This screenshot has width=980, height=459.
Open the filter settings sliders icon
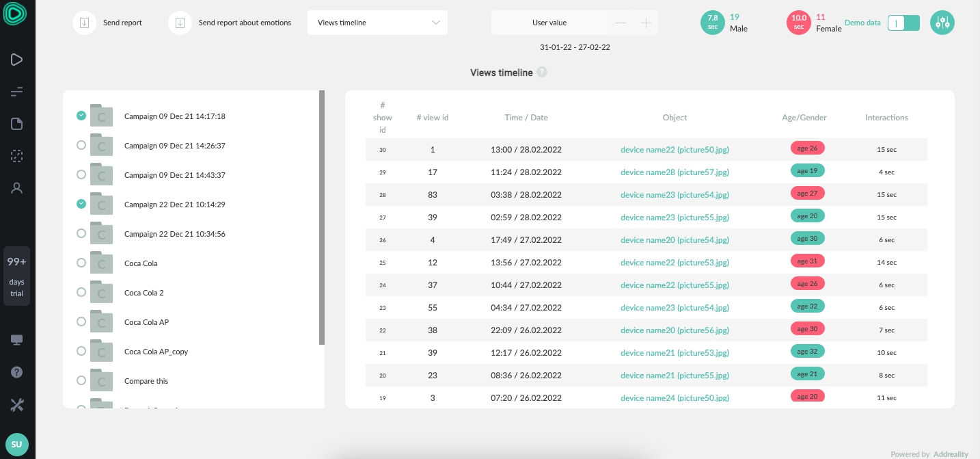(942, 23)
